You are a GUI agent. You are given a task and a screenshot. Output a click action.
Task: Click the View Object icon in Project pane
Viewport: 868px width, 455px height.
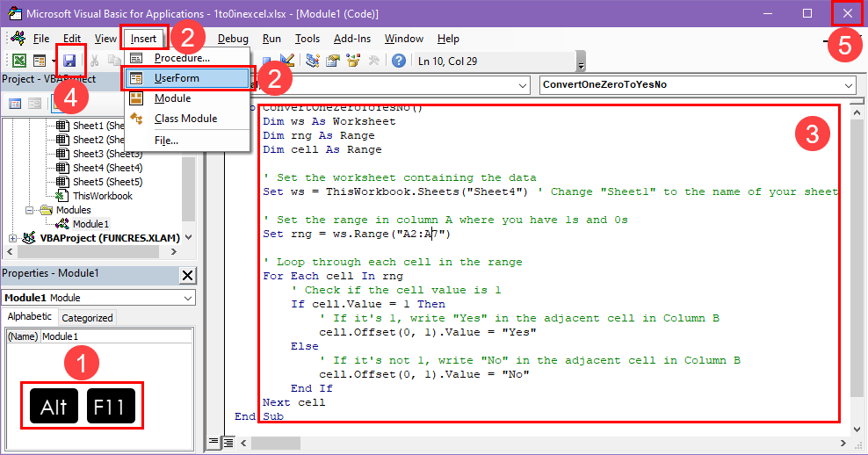pos(34,104)
